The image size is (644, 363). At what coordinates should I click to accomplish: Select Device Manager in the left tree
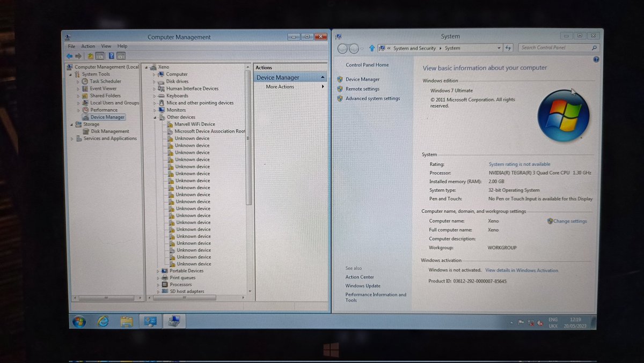coord(106,117)
